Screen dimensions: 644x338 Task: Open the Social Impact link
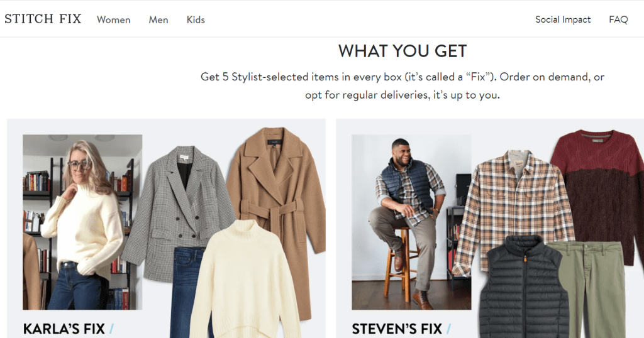click(563, 19)
